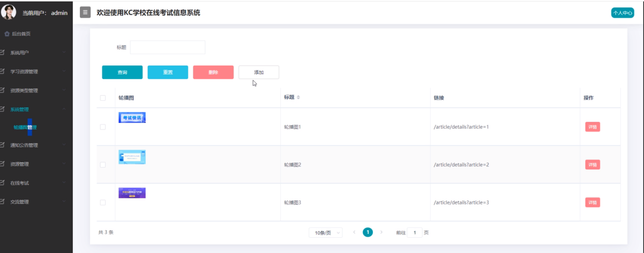Click the edit icon beside 系统用户
The image size is (644, 253).
3,53
